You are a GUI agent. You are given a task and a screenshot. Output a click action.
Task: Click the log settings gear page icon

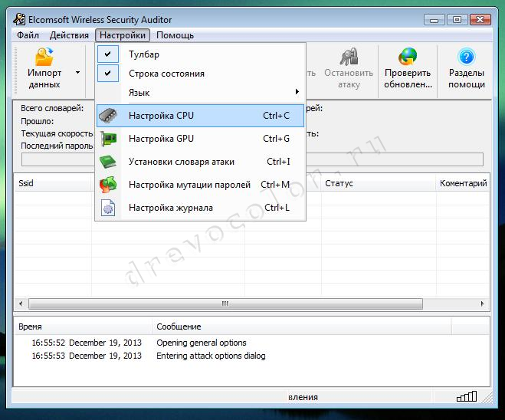click(x=108, y=208)
